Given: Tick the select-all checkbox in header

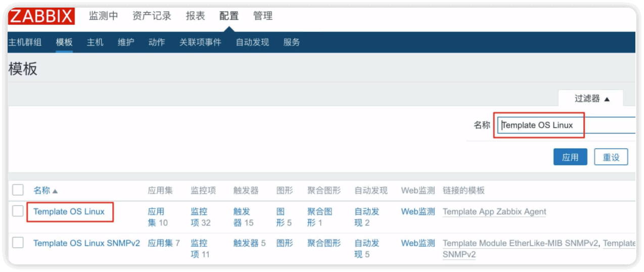Looking at the screenshot, I should [x=18, y=190].
